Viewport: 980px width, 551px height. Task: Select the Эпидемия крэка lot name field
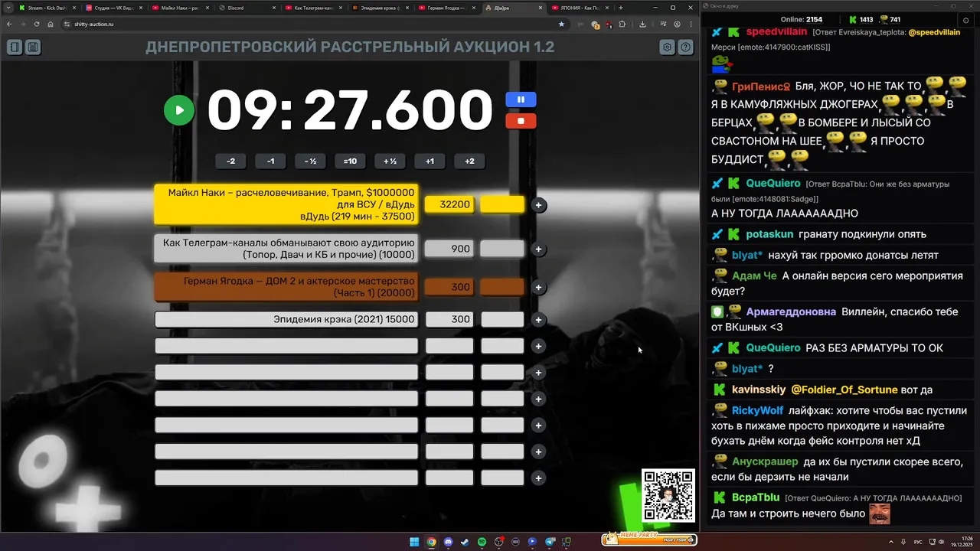pyautogui.click(x=286, y=319)
